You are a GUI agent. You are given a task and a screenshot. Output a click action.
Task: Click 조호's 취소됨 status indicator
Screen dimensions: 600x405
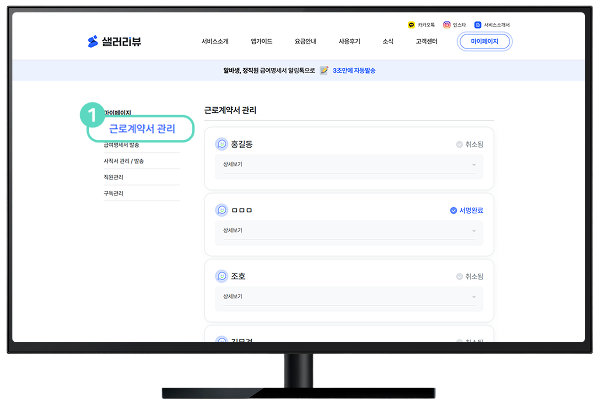470,276
